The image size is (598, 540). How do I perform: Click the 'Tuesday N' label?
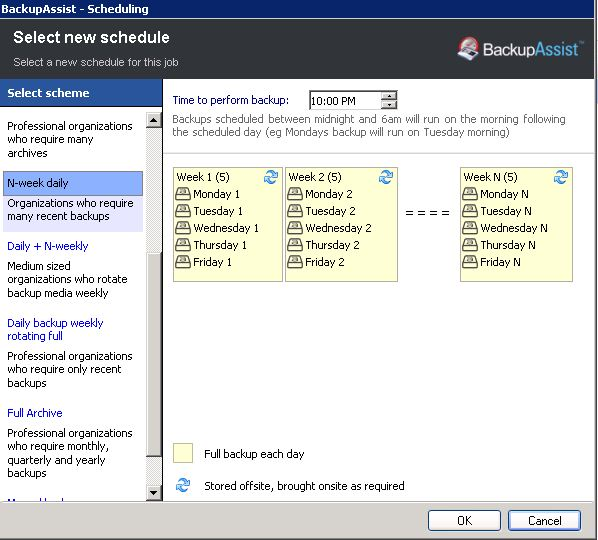pos(506,211)
